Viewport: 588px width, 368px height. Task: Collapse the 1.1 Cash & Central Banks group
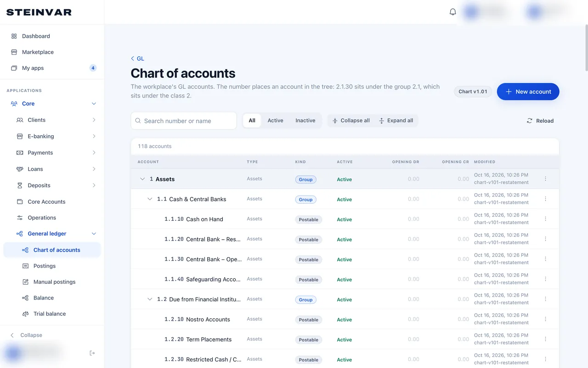[150, 199]
